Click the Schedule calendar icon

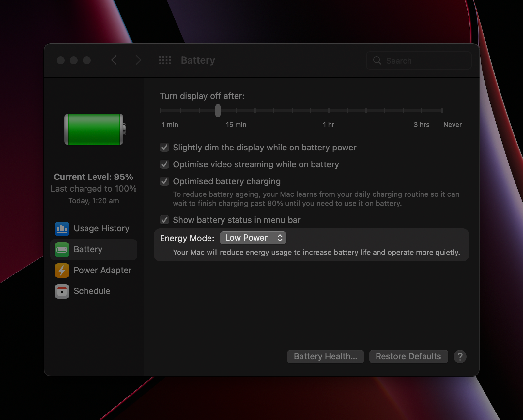pos(62,291)
